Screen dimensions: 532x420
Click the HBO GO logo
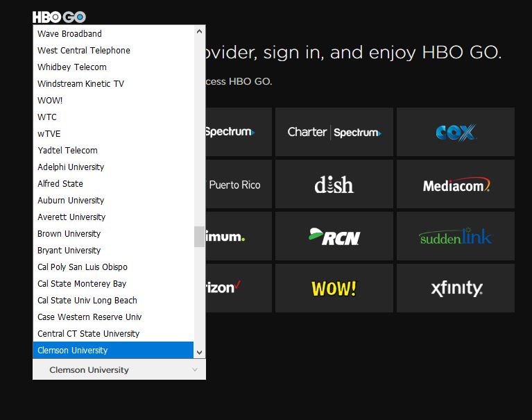click(59, 17)
